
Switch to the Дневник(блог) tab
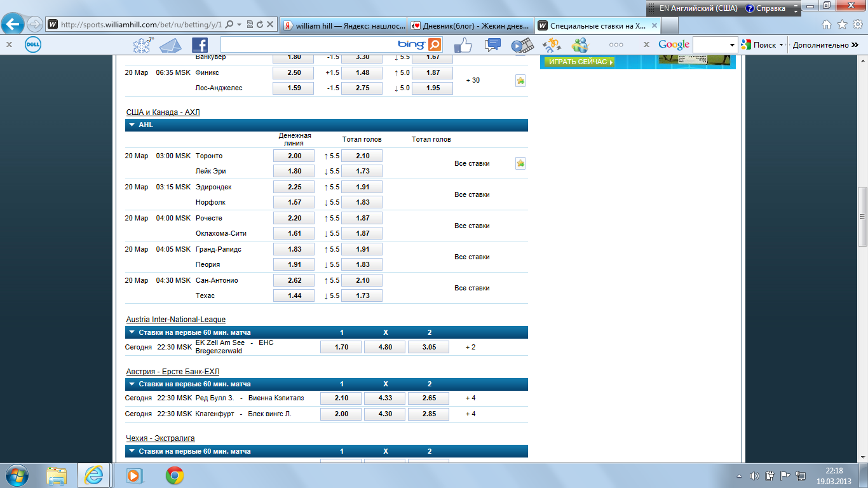pos(470,25)
